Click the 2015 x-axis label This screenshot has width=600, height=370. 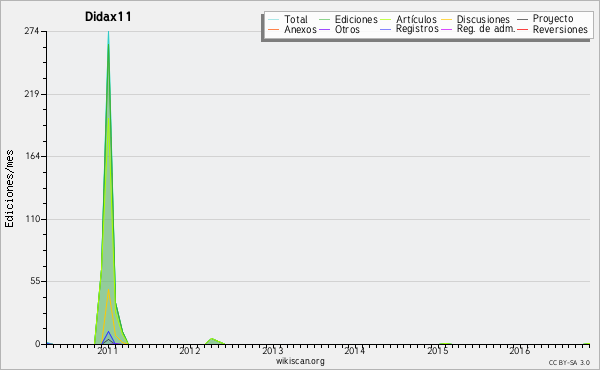[437, 350]
